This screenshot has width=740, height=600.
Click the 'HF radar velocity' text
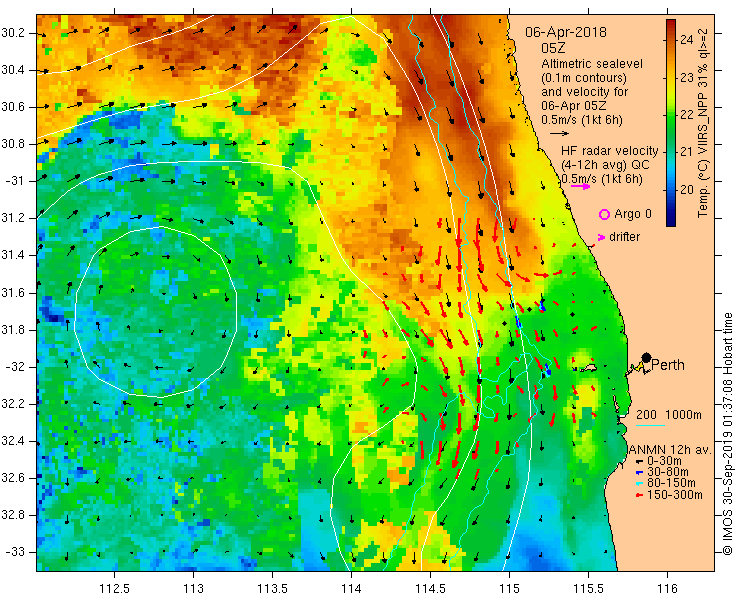[610, 151]
